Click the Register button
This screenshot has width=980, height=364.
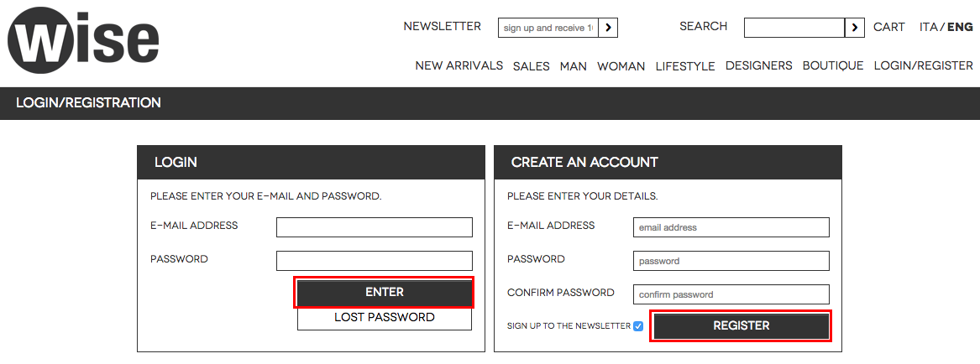point(742,326)
